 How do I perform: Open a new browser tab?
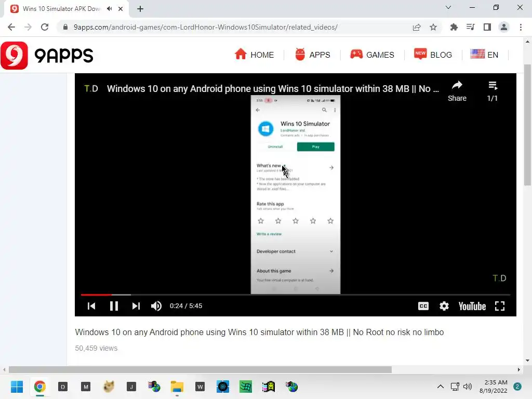point(140,9)
